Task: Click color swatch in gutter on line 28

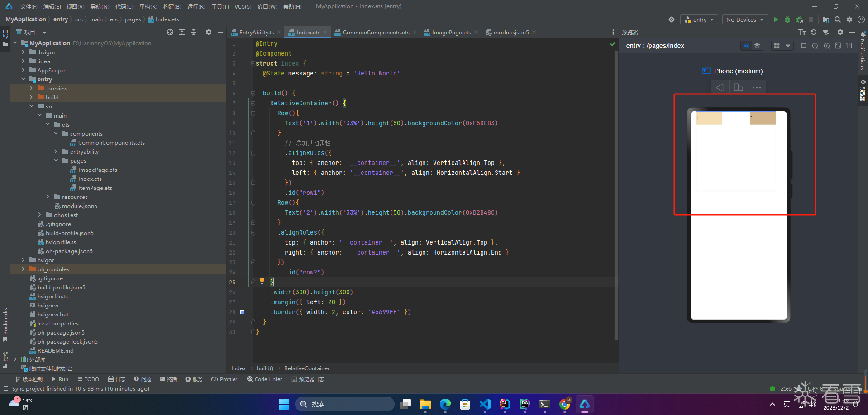Action: pos(242,312)
